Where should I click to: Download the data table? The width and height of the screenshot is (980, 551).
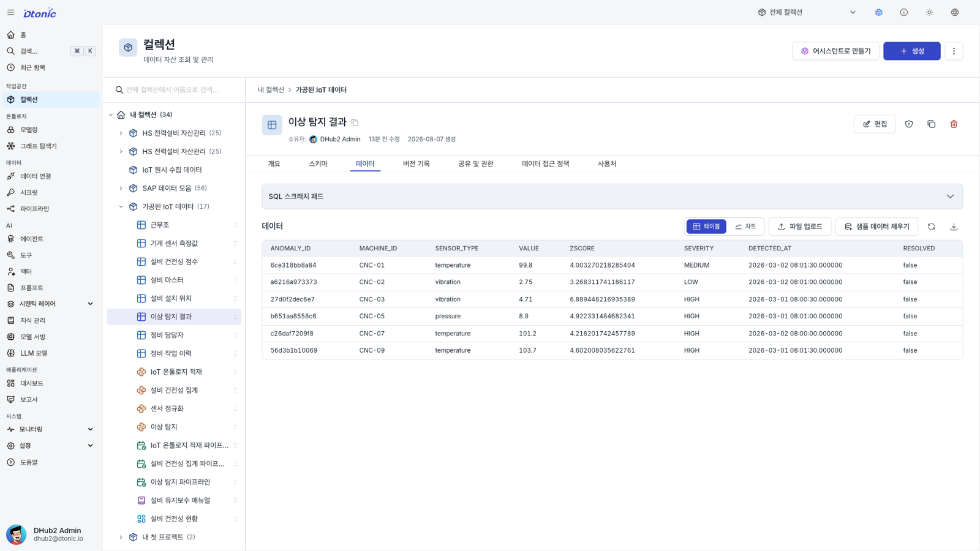pyautogui.click(x=954, y=227)
